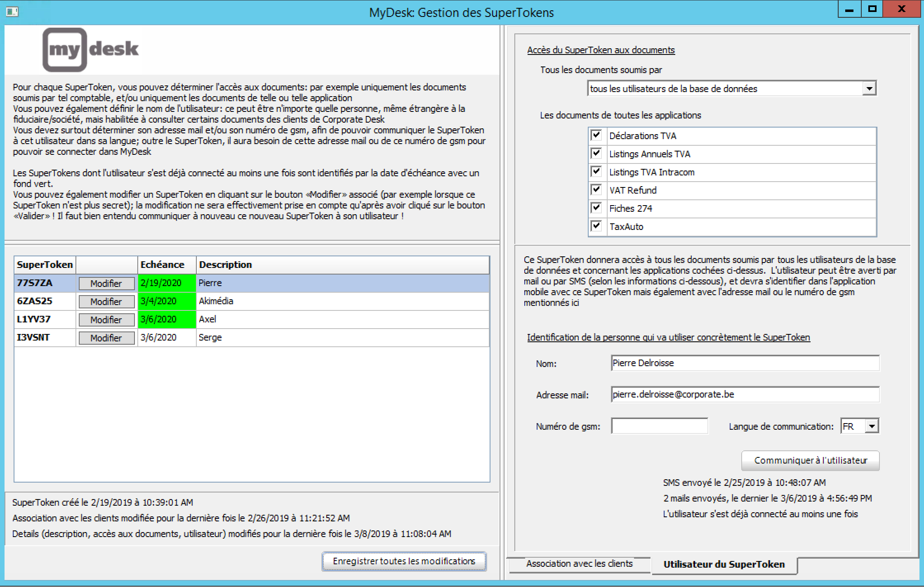The width and height of the screenshot is (924, 587).
Task: Open the Langue de communication dropdown
Action: click(x=872, y=426)
